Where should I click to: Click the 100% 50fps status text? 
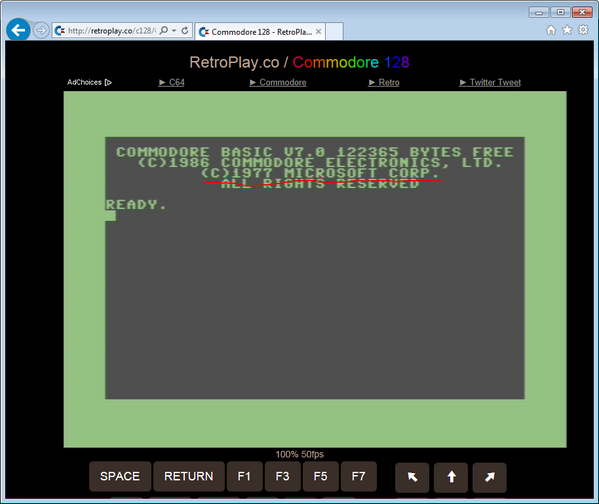coord(300,454)
